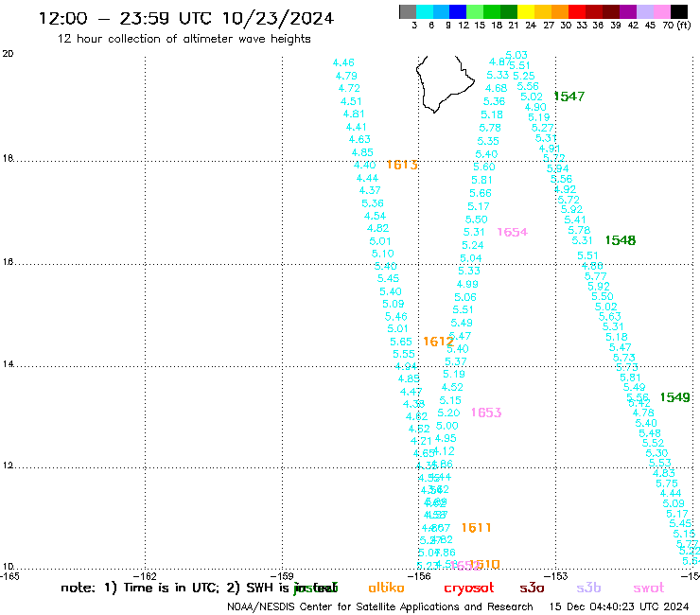Screen dimensions: 700x615
Task: Select the orange pass label 1612
Action: (438, 342)
